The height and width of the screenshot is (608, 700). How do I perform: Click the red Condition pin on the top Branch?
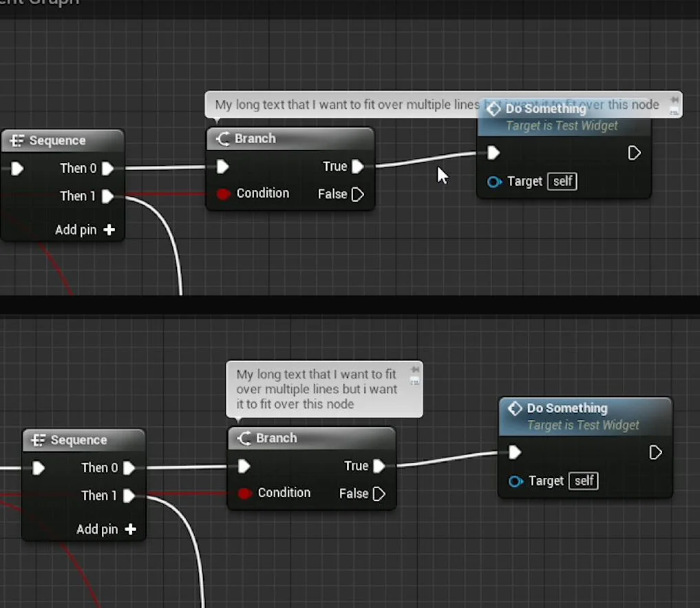click(x=223, y=193)
